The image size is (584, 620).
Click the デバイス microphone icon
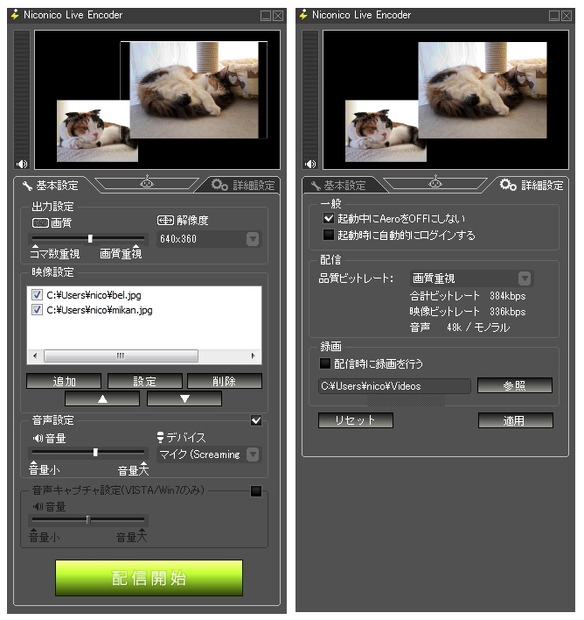point(160,437)
